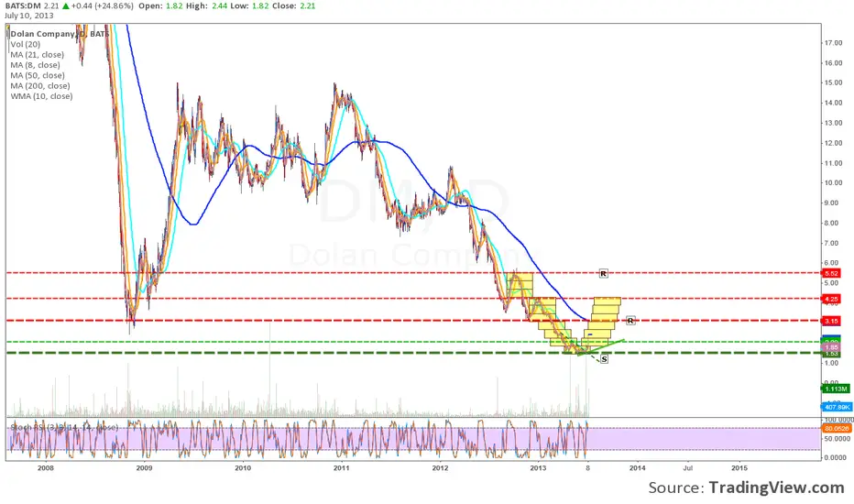854x504 pixels.
Task: Click the 12.00 price axis label
Action: point(833,143)
